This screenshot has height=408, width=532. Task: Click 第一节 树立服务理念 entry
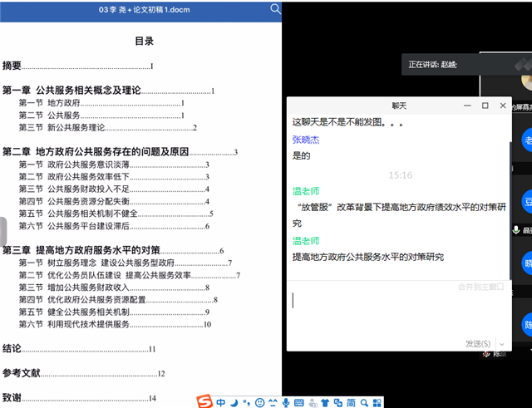click(x=126, y=263)
